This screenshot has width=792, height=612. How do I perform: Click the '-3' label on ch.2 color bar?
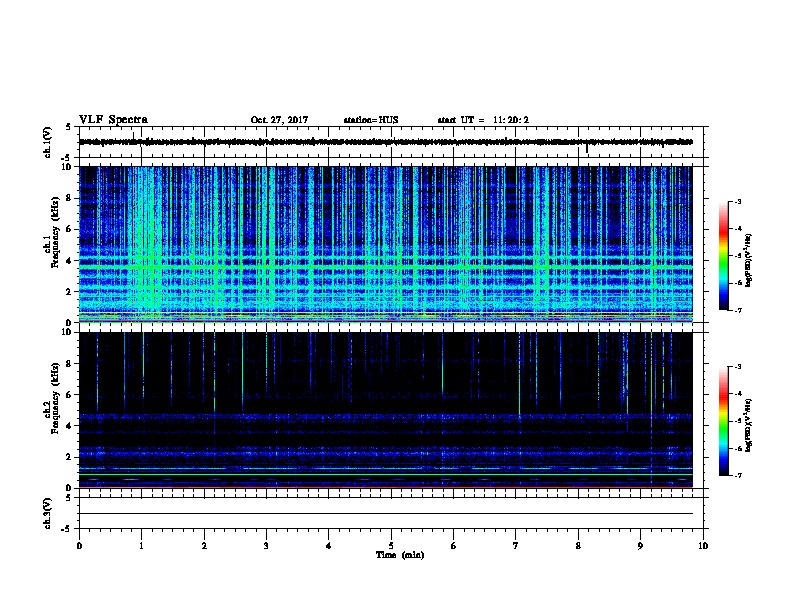(x=737, y=367)
